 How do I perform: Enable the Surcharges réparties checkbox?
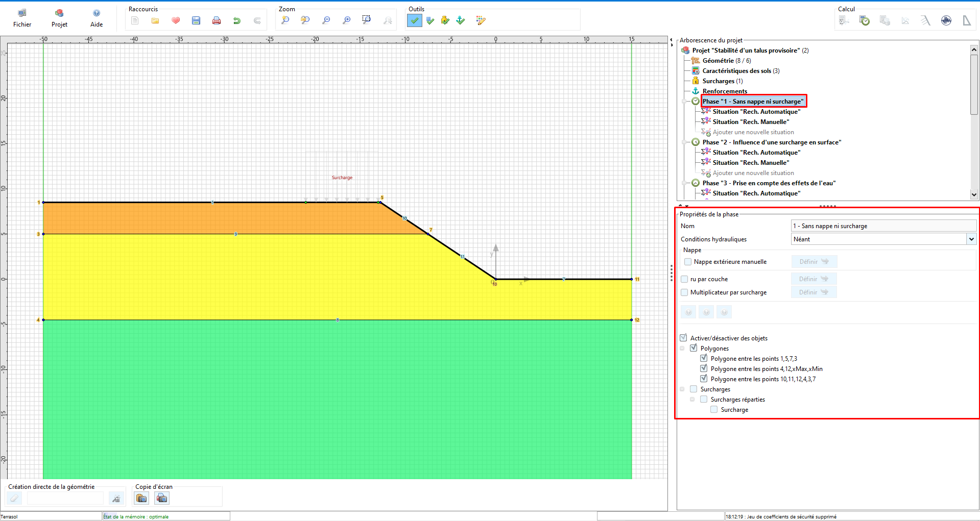[704, 400]
